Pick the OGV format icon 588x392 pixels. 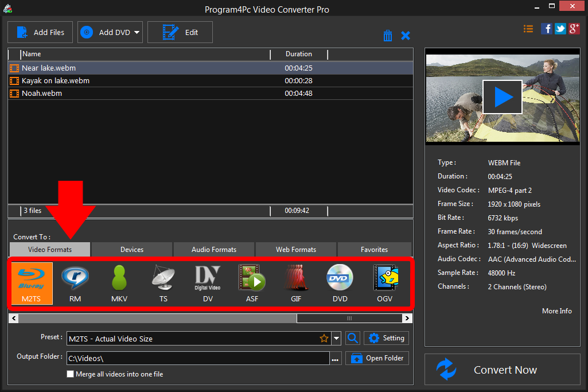[384, 282]
